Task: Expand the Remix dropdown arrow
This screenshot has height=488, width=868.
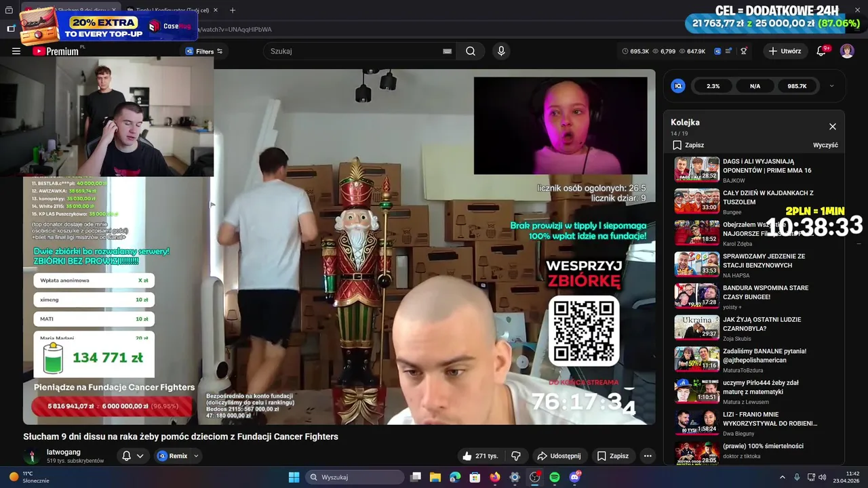Action: (196, 456)
